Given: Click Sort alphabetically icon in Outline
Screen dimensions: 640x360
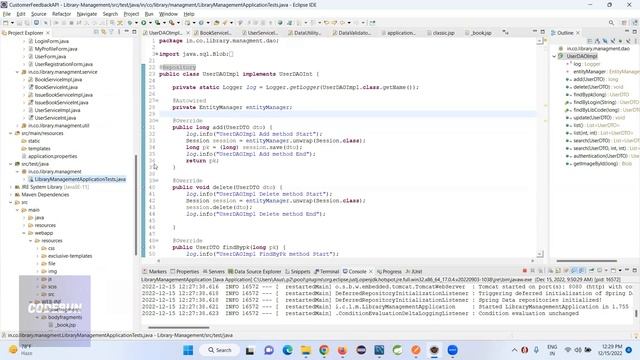Looking at the screenshot, I should (x=597, y=41).
